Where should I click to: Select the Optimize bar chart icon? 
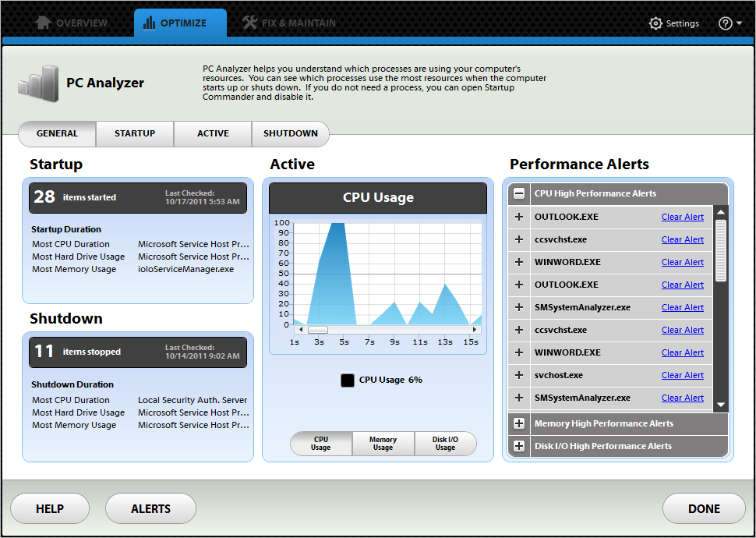tap(147, 23)
